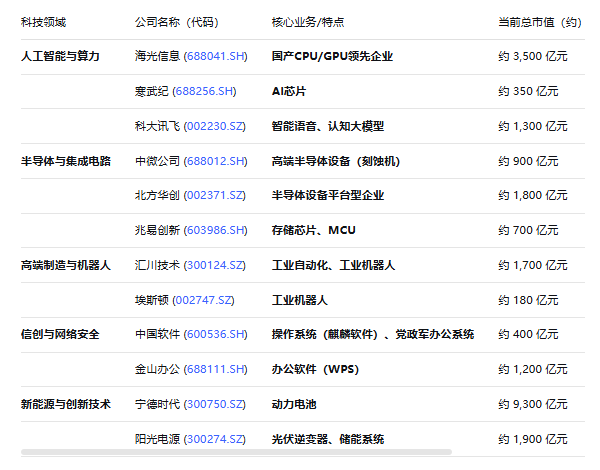Click market value 约 1,800 亿元
The image size is (600, 470).
pyautogui.click(x=533, y=195)
